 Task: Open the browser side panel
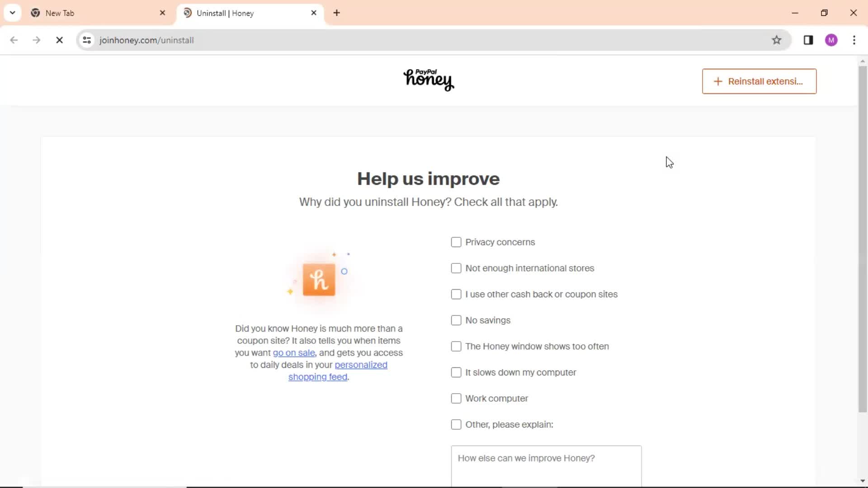click(x=808, y=40)
